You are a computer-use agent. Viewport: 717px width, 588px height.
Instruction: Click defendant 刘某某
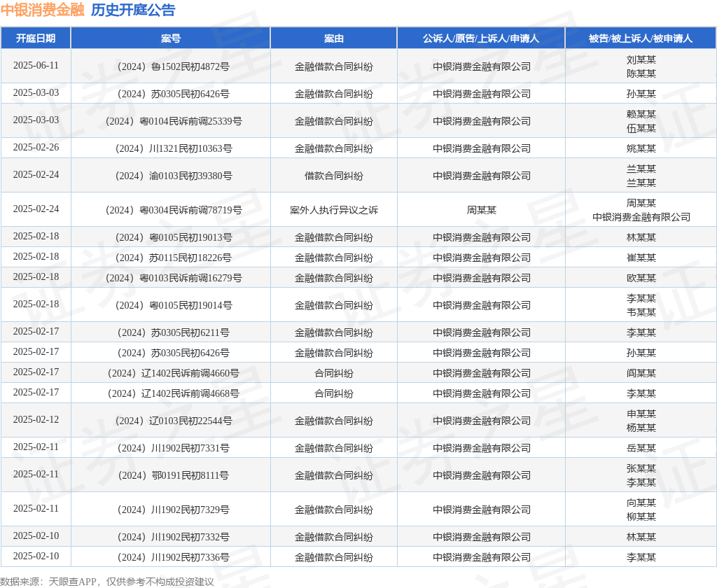click(641, 60)
